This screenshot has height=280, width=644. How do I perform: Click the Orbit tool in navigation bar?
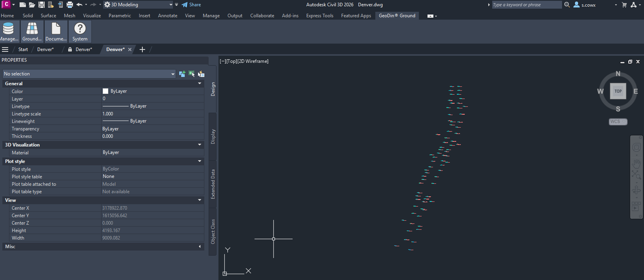click(x=636, y=190)
